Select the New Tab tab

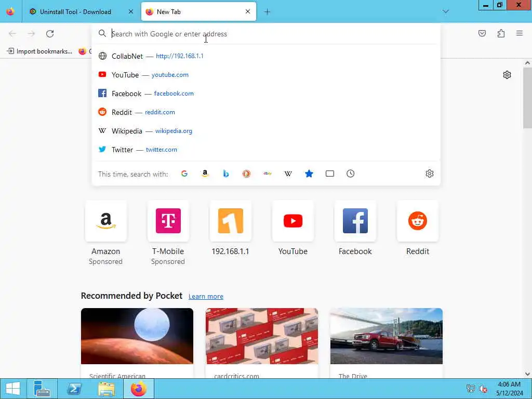click(x=198, y=11)
